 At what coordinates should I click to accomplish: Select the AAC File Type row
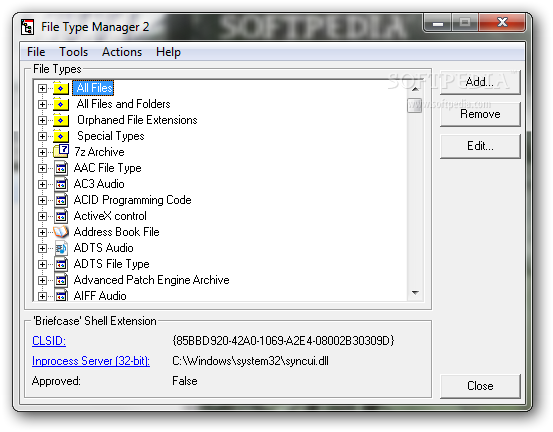click(x=108, y=168)
